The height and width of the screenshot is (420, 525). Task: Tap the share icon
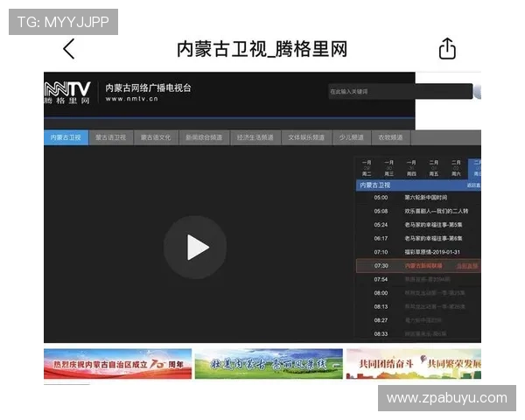coord(447,49)
